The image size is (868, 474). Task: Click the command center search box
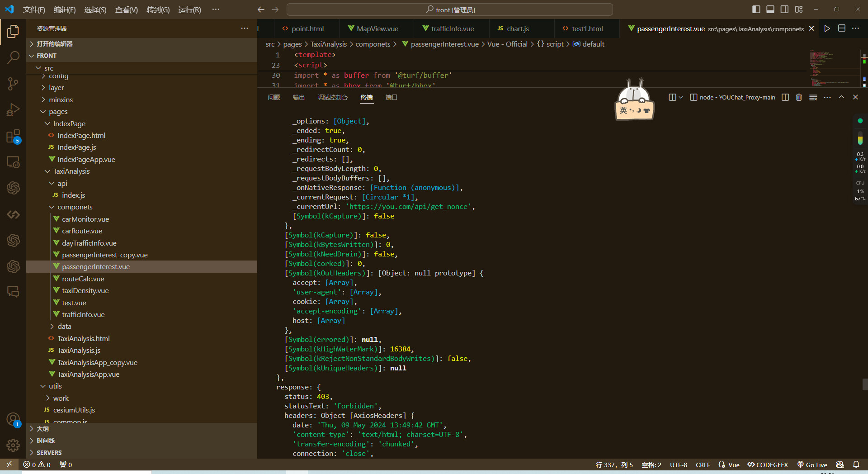[450, 9]
